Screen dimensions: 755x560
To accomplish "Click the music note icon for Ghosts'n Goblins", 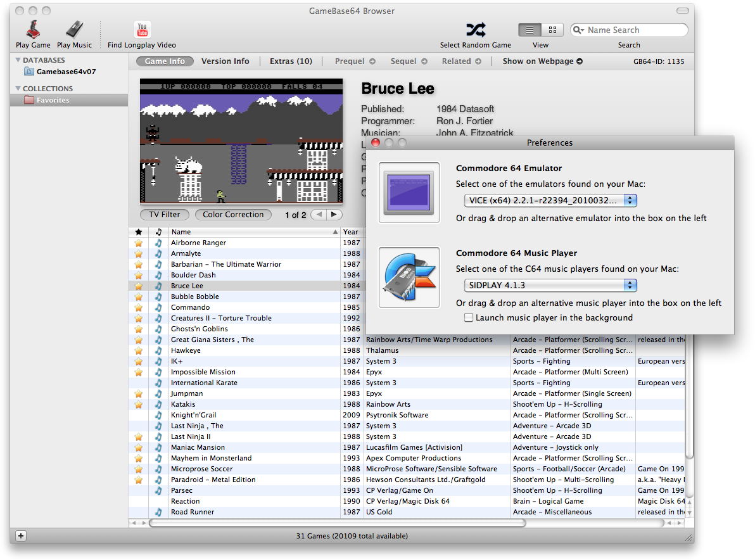I will pyautogui.click(x=158, y=329).
